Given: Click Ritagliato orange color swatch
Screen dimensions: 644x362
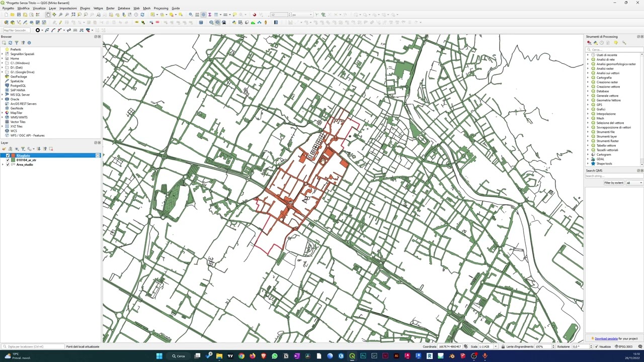Looking at the screenshot, I should click(13, 155).
